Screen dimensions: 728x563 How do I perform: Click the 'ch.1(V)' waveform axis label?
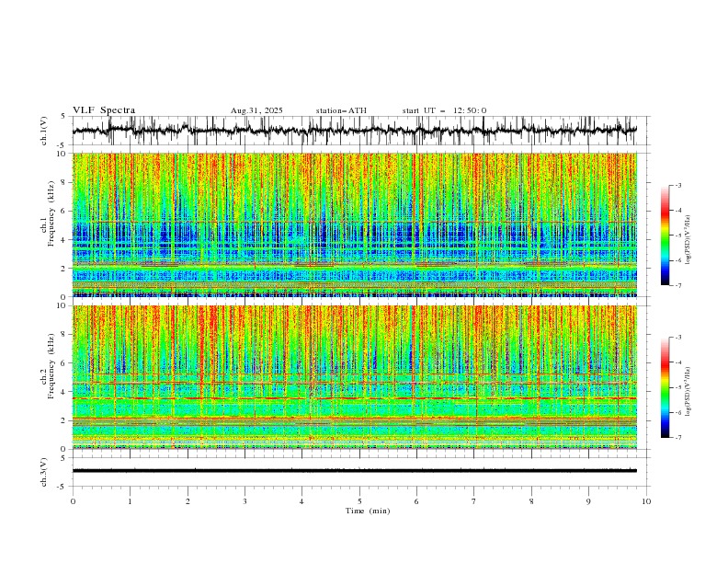[x=44, y=131]
